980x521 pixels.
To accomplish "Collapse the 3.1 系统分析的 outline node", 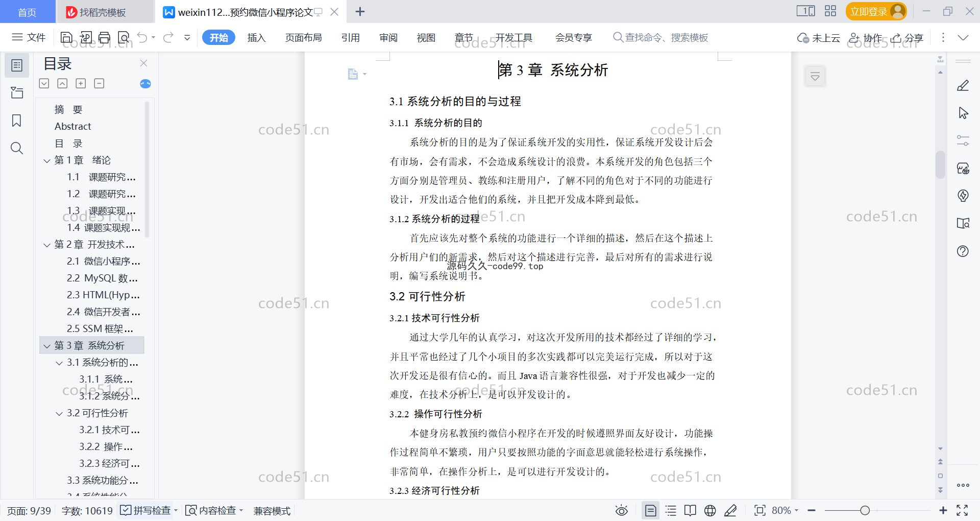I will coord(59,363).
